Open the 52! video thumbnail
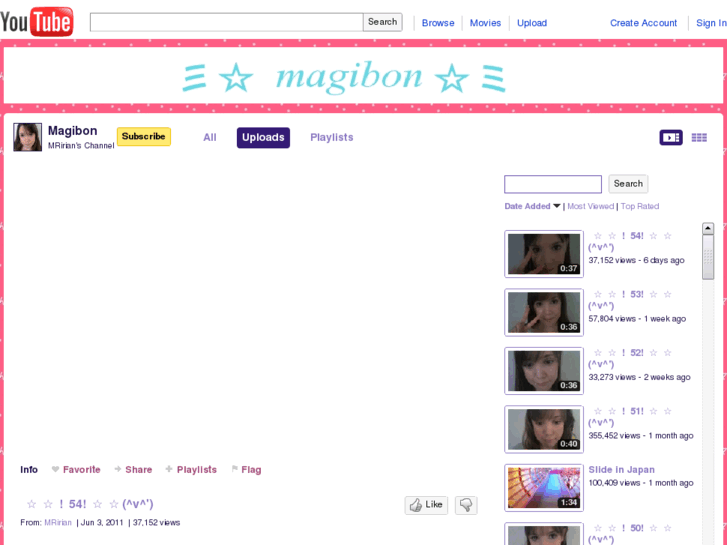The width and height of the screenshot is (727, 545). point(544,371)
